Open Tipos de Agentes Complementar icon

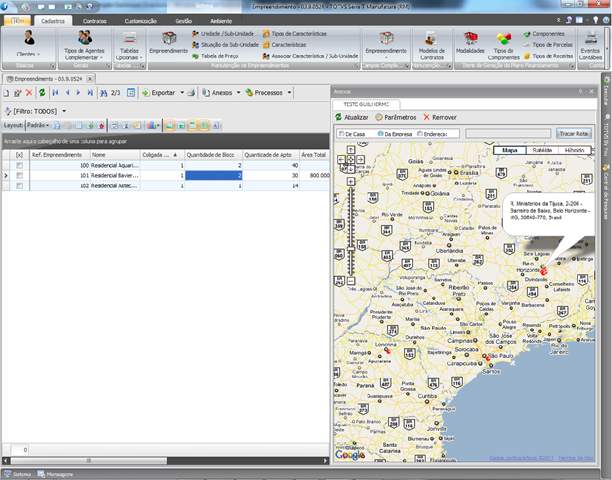pos(84,38)
